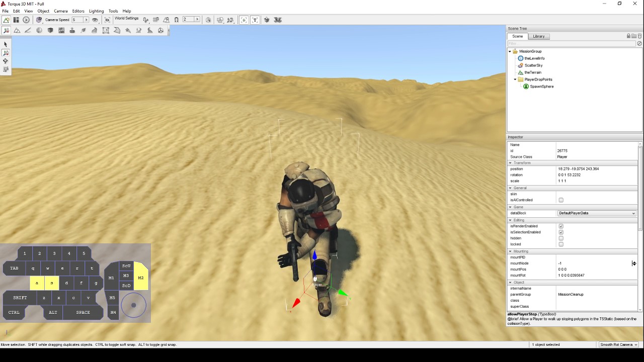This screenshot has height=362, width=644.
Task: Open the Camera menu
Action: [60, 11]
